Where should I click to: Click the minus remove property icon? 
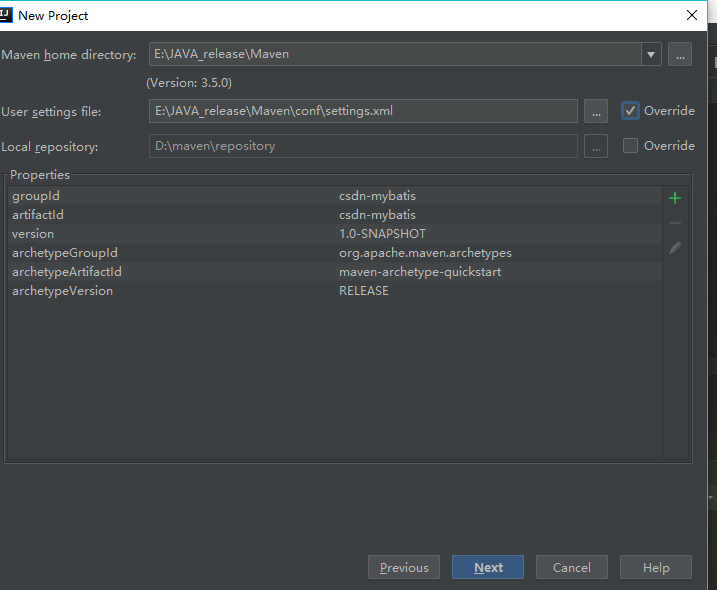click(x=675, y=223)
